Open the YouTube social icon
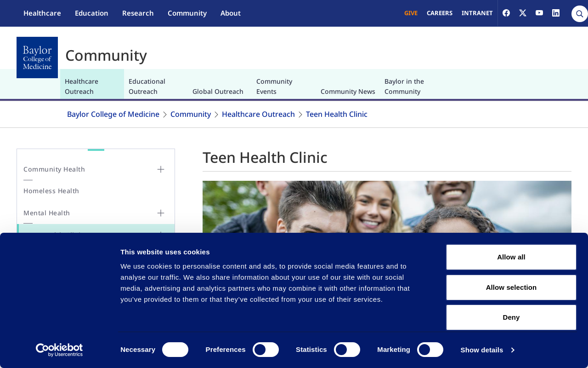 click(x=539, y=13)
